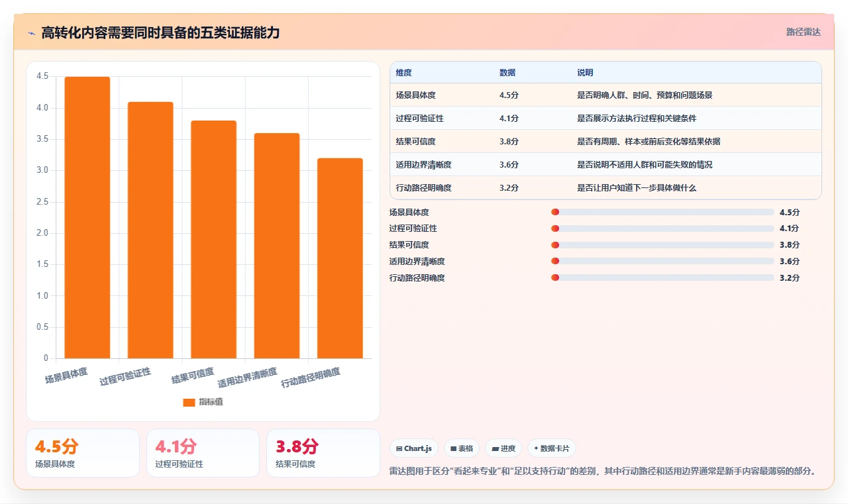Click the 进度 tag chip
Image resolution: width=848 pixels, height=504 pixels.
503,448
